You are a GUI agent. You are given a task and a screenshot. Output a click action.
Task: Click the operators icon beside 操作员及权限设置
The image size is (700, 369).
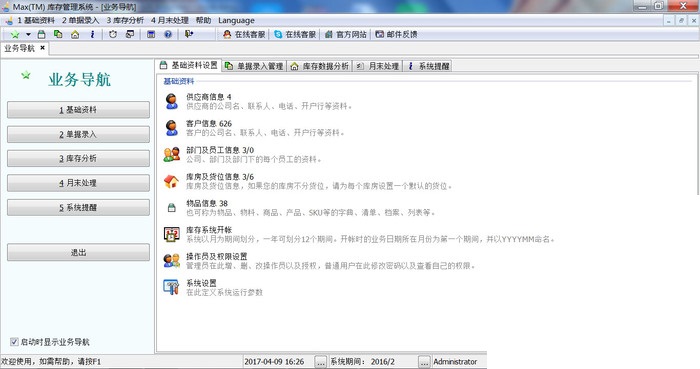pyautogui.click(x=171, y=261)
